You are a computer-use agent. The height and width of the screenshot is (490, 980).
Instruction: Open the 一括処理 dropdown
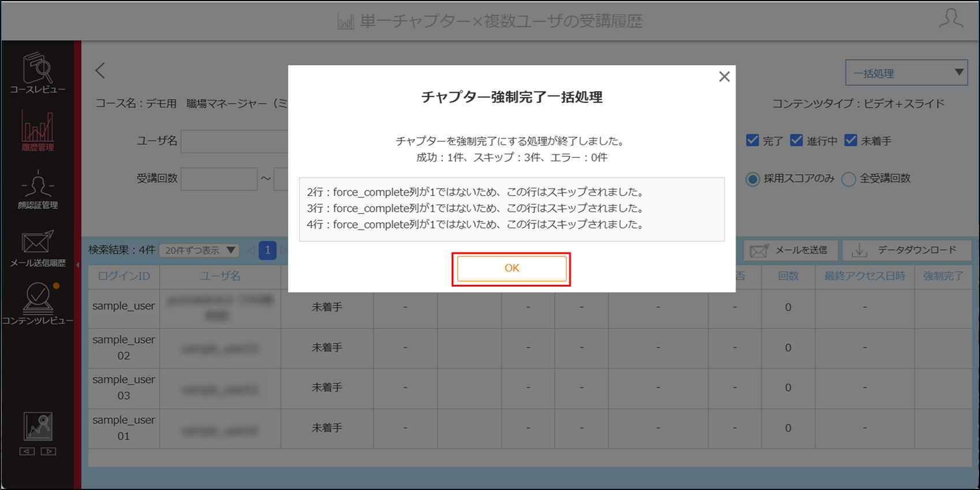click(906, 73)
